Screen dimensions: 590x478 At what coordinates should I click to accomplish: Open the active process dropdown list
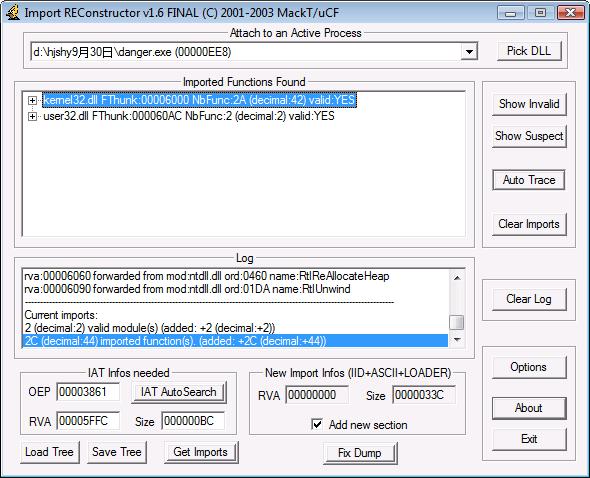tap(469, 52)
